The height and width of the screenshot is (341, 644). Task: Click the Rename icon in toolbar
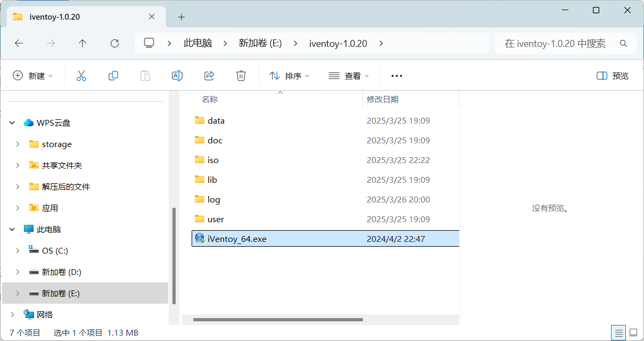tap(177, 76)
